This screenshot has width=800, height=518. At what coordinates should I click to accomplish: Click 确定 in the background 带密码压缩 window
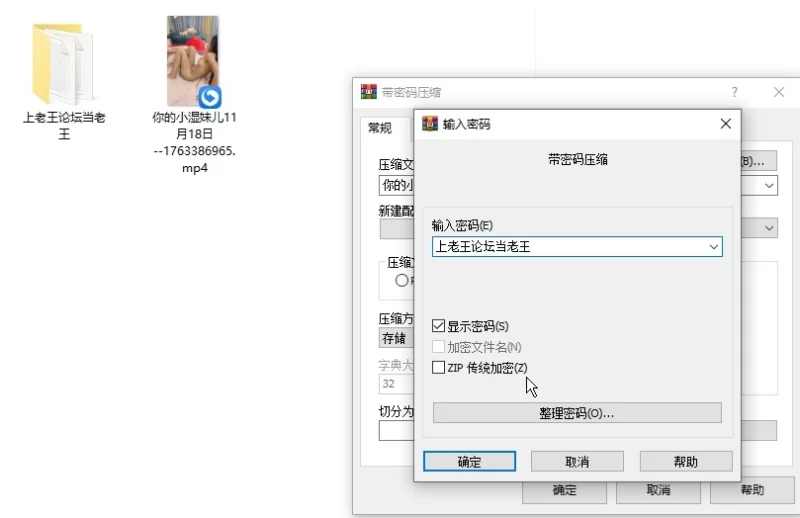click(x=564, y=490)
